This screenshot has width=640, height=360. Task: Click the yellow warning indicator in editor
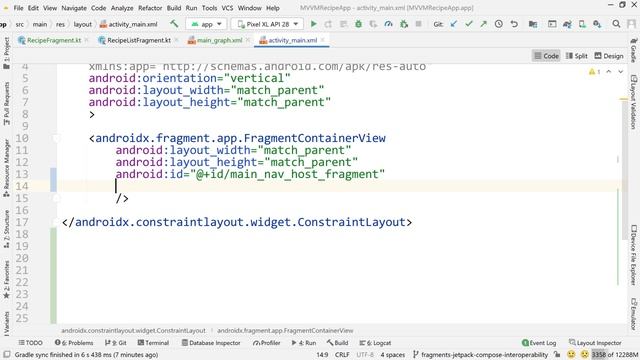click(x=594, y=72)
